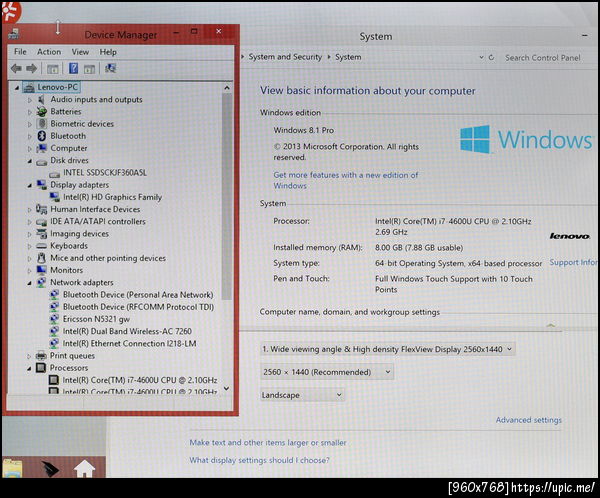Click the Intel HD Graphics Family device icon
Image resolution: width=600 pixels, height=498 pixels.
[x=55, y=197]
